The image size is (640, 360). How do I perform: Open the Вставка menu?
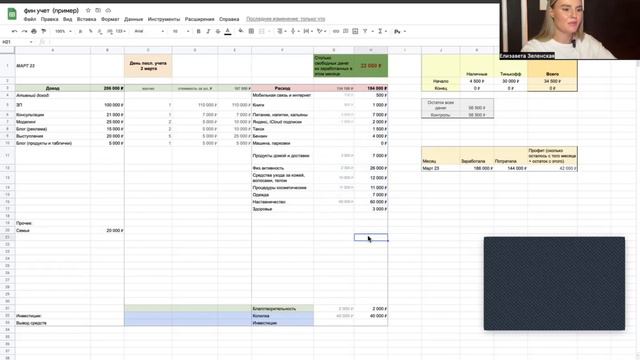point(87,19)
